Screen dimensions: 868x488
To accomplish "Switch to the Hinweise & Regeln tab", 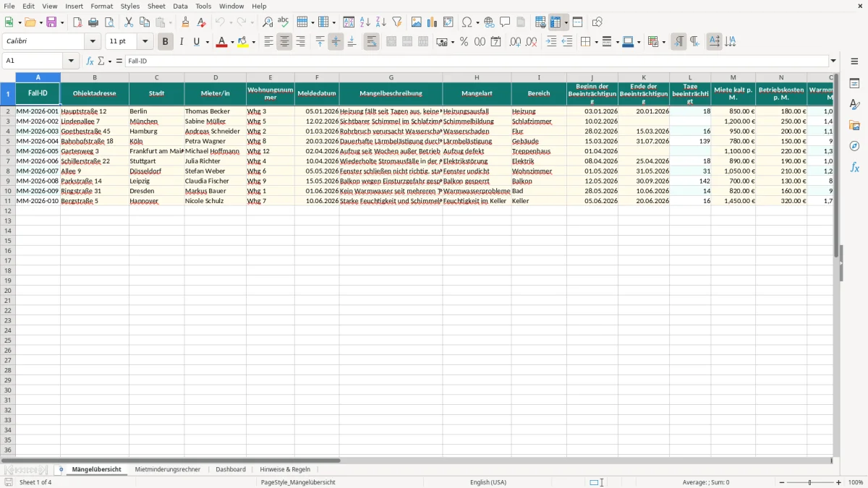I will tap(285, 469).
